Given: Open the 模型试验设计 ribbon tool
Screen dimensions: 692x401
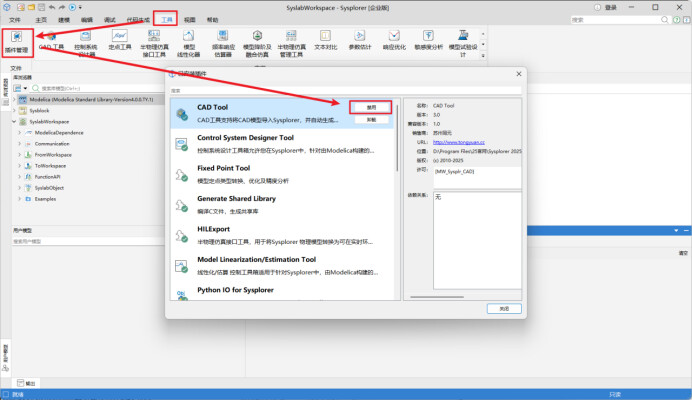Looking at the screenshot, I should [463, 43].
